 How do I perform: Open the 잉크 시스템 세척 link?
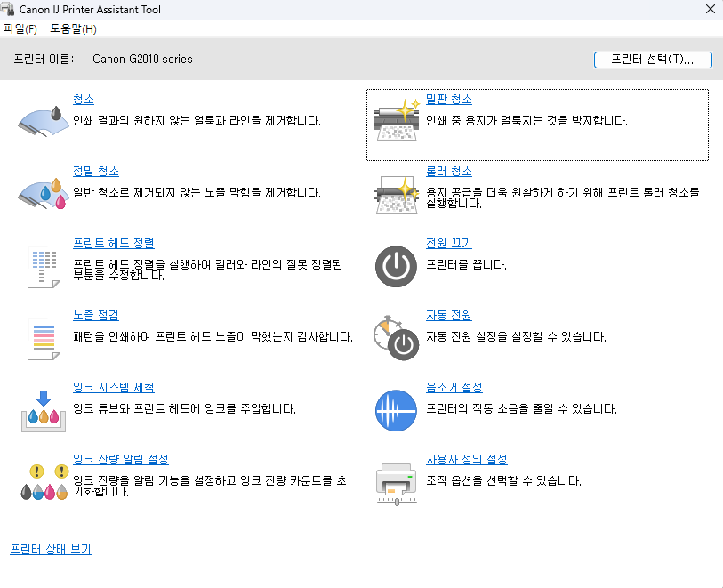(x=114, y=387)
